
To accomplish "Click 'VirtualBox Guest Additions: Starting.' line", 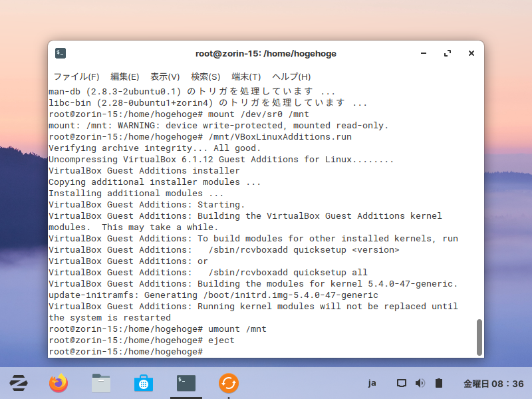I will tap(146, 205).
